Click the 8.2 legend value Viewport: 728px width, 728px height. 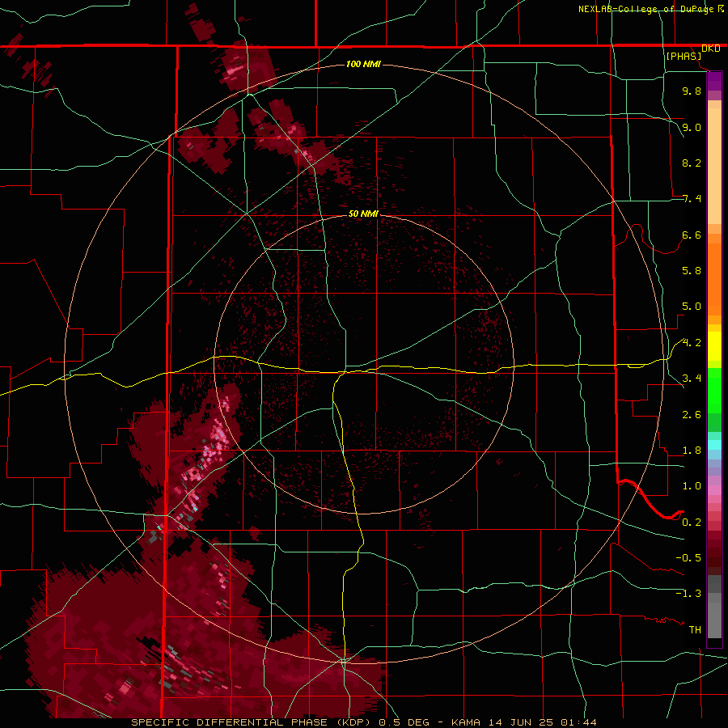(692, 163)
